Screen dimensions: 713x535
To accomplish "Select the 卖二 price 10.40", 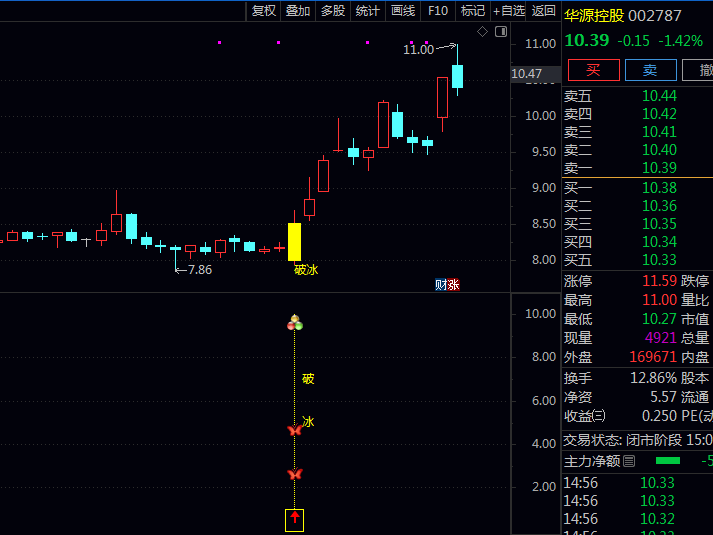I will (659, 150).
